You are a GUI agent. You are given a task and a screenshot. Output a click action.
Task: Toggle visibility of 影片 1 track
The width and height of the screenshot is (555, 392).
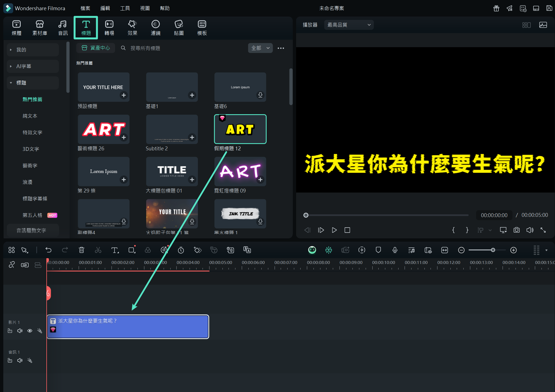pos(30,331)
